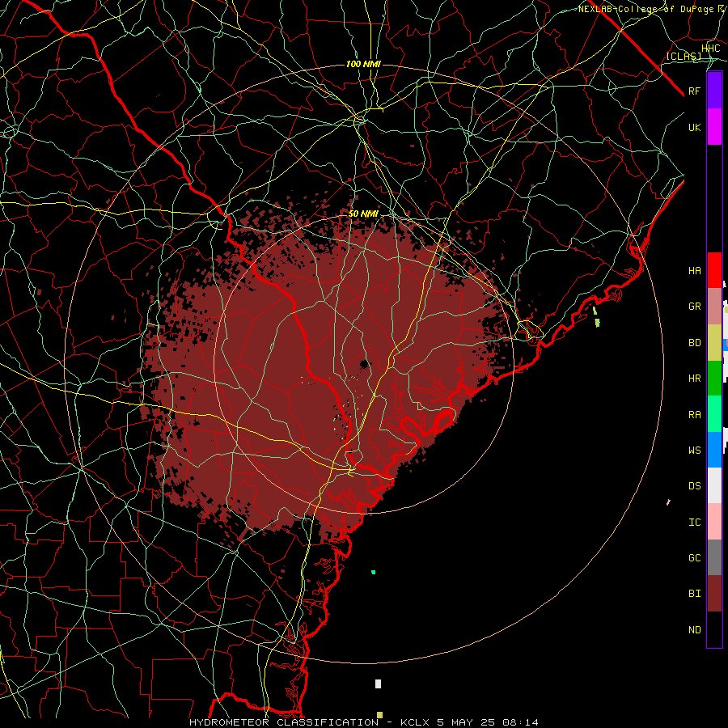This screenshot has height=728, width=728.
Task: Click the BD yellow legend swatch
Action: [x=714, y=343]
